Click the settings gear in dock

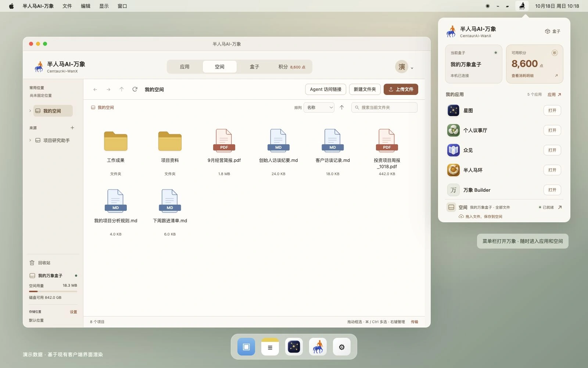[x=342, y=347]
